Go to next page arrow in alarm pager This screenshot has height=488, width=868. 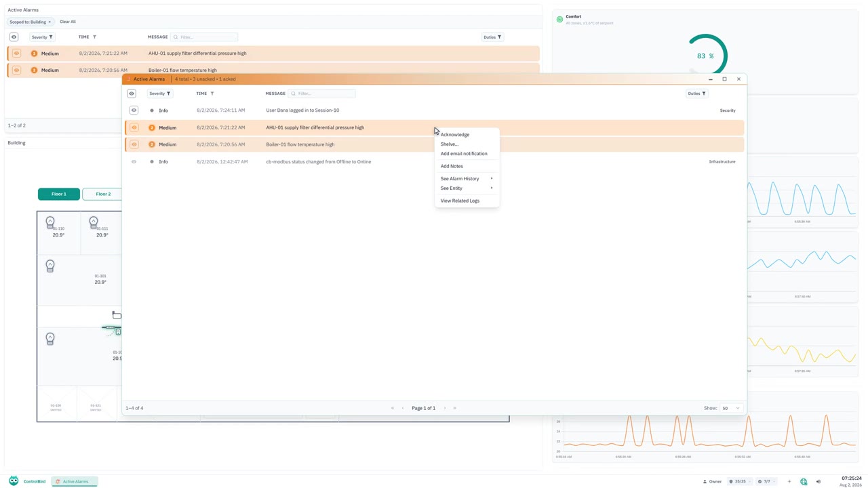pyautogui.click(x=445, y=408)
